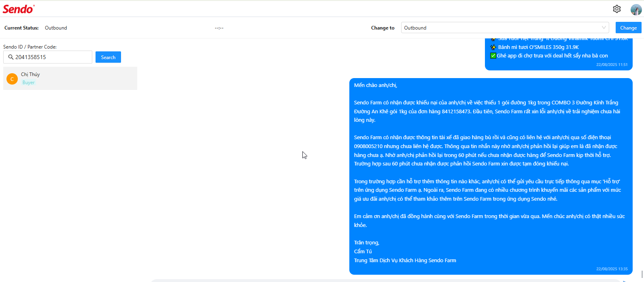Click the Search button
This screenshot has height=282, width=644.
click(x=108, y=57)
